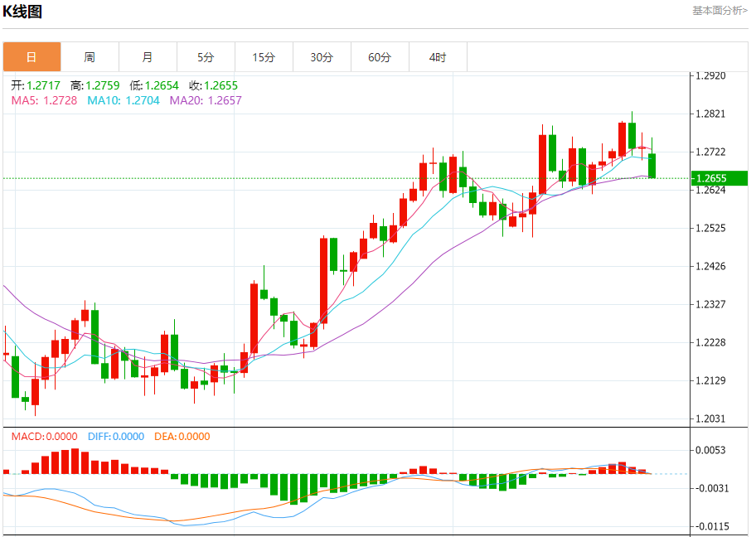Click the 1.2525 price axis label
This screenshot has height=537, width=756.
(710, 228)
